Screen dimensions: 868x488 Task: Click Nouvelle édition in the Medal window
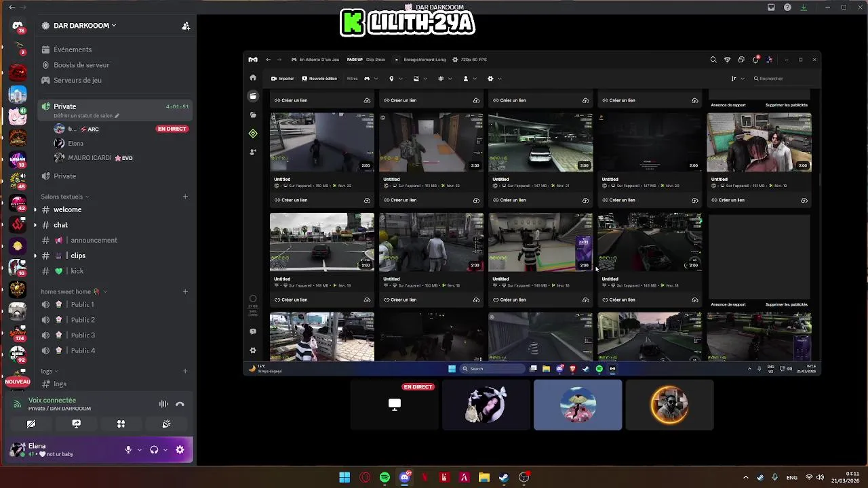(x=319, y=79)
